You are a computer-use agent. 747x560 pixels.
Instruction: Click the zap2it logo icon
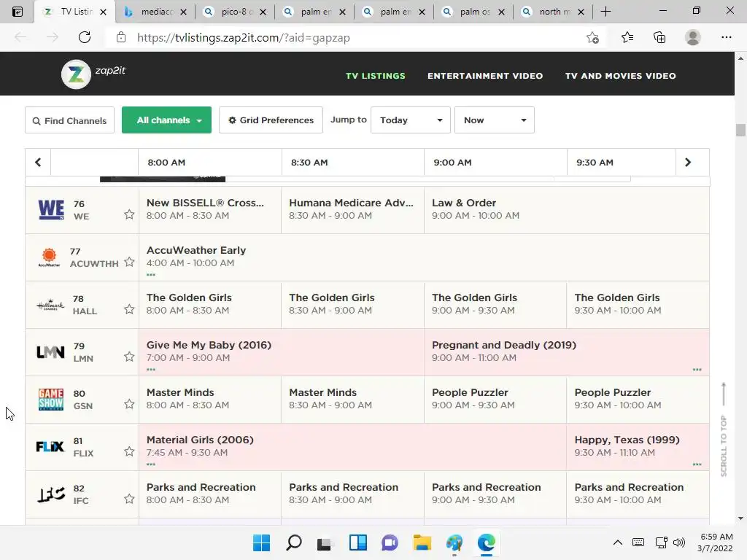click(76, 74)
